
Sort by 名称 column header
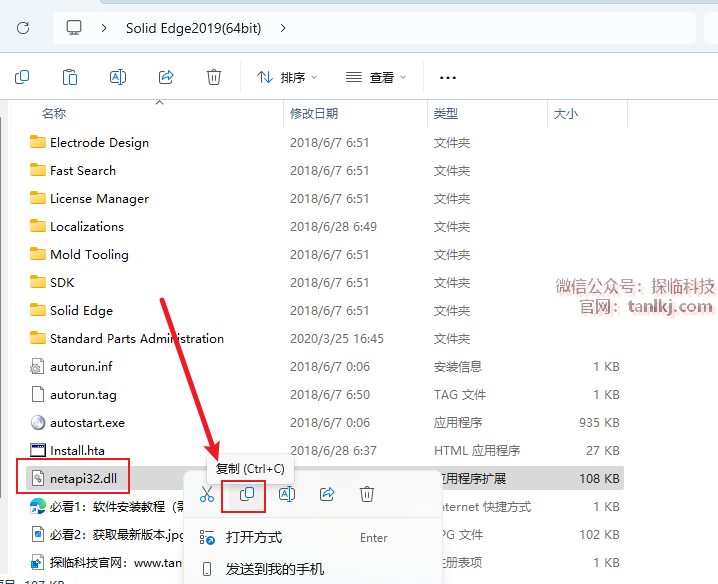[x=54, y=114]
